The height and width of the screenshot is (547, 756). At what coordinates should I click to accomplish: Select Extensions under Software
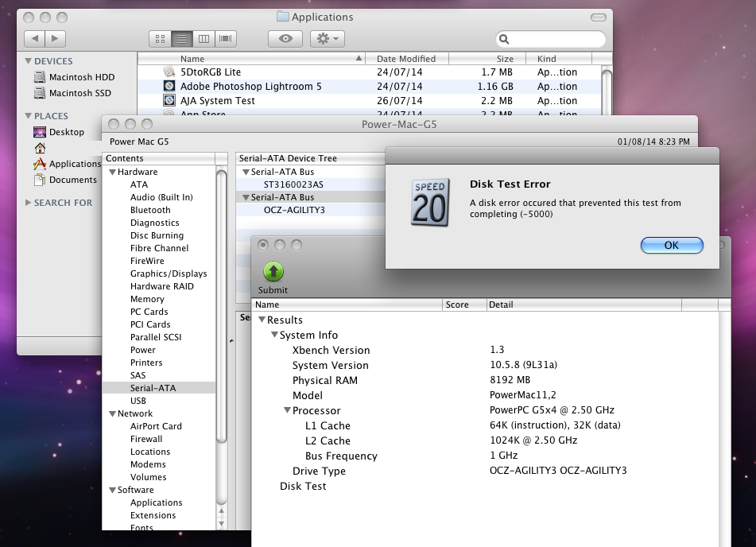click(153, 515)
